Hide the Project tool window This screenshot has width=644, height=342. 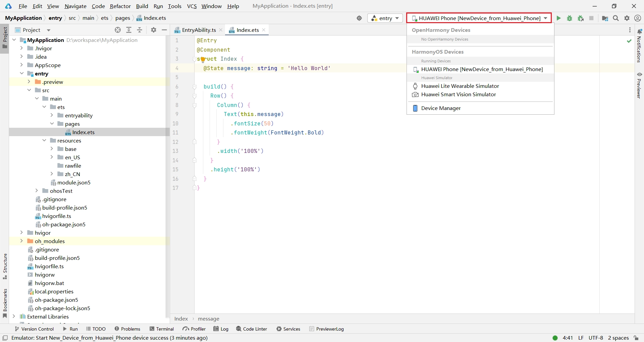coord(164,30)
